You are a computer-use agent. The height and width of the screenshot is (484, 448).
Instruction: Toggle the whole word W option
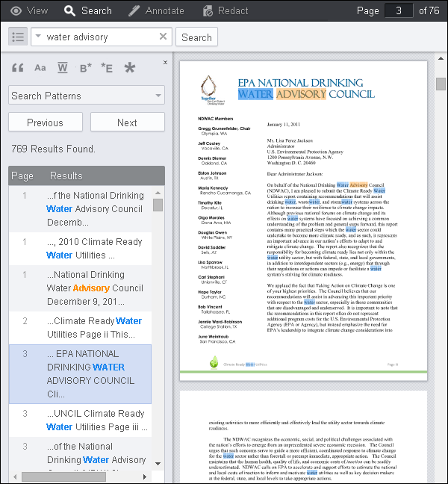pos(63,68)
